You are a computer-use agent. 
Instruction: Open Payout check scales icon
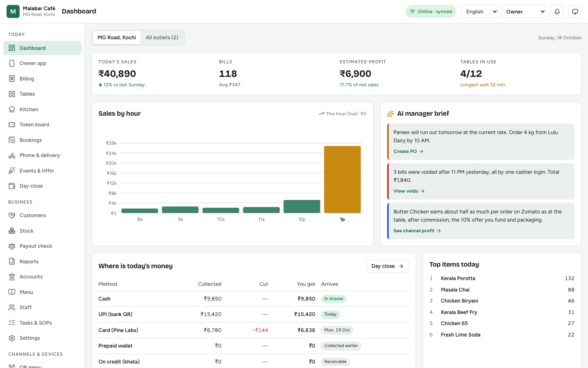pos(12,246)
